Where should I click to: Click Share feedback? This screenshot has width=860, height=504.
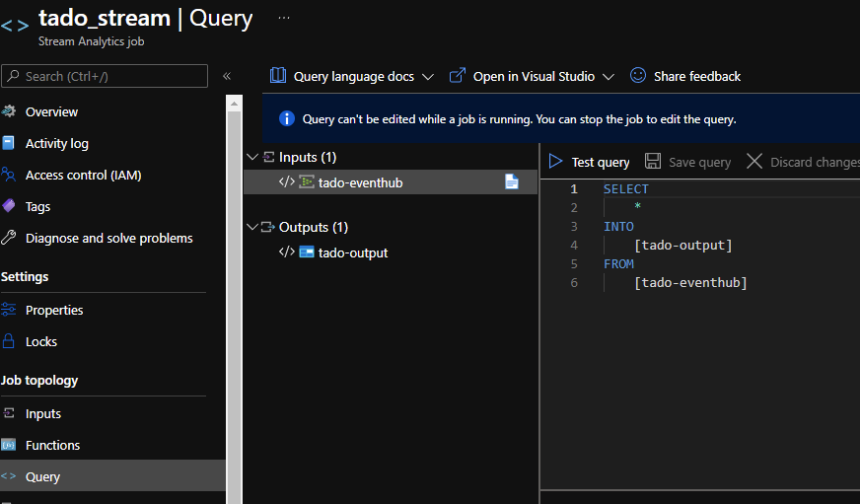pos(697,77)
